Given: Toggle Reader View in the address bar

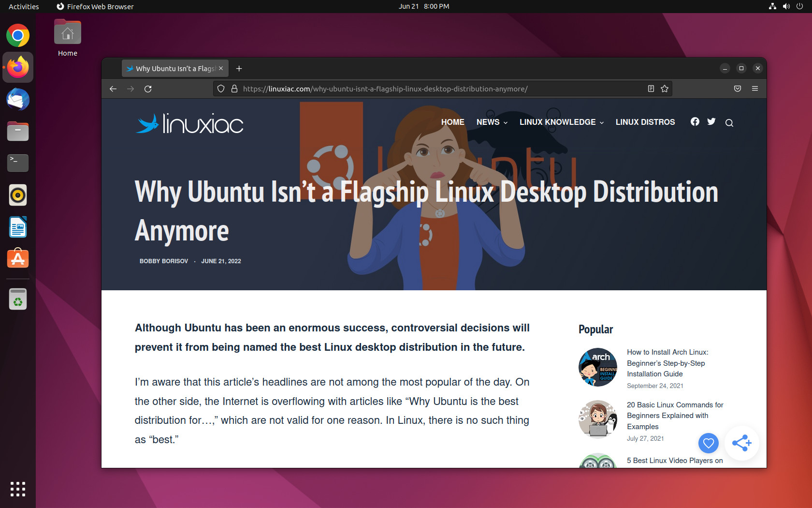Looking at the screenshot, I should tap(651, 89).
